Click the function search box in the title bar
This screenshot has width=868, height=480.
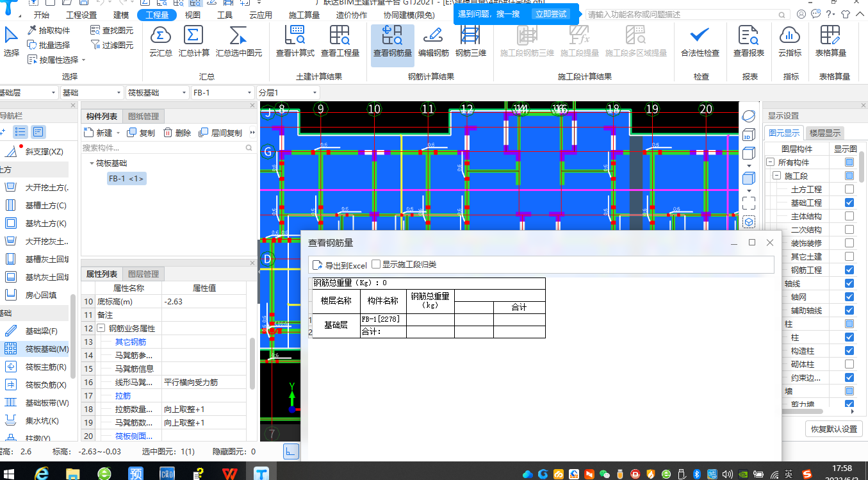686,13
